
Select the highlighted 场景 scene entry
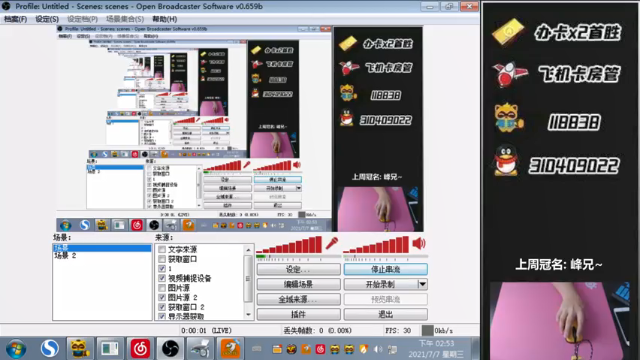click(102, 248)
